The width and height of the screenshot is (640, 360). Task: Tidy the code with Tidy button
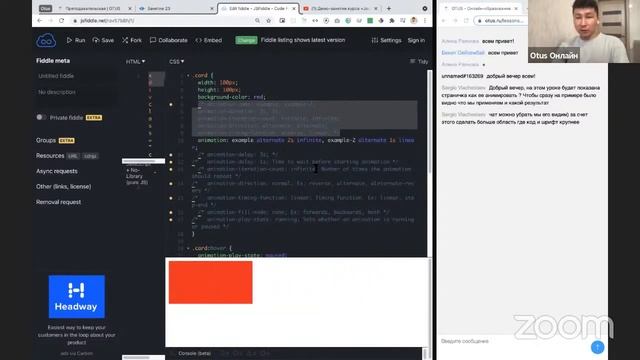click(x=419, y=61)
